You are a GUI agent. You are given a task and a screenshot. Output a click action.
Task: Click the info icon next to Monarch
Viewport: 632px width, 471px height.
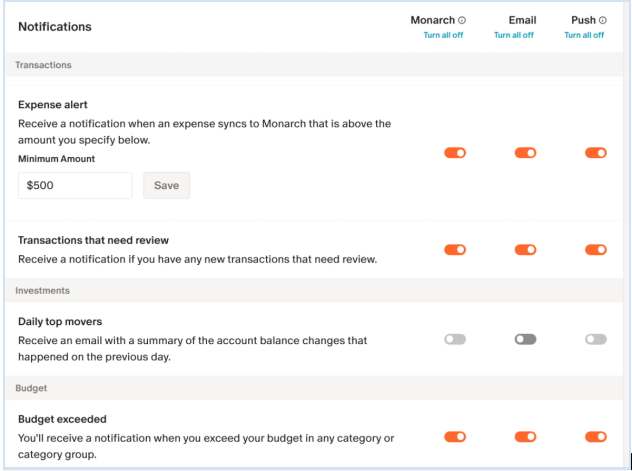coord(462,20)
